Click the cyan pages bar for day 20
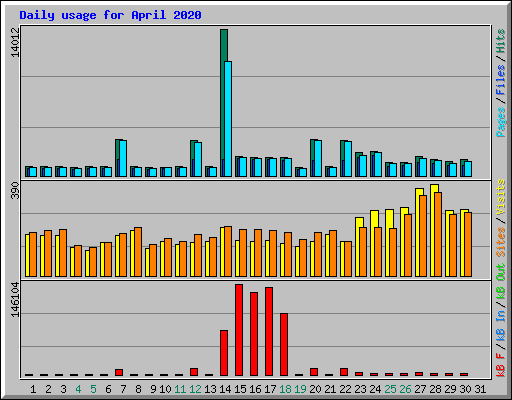The image size is (512, 400). pyautogui.click(x=318, y=158)
